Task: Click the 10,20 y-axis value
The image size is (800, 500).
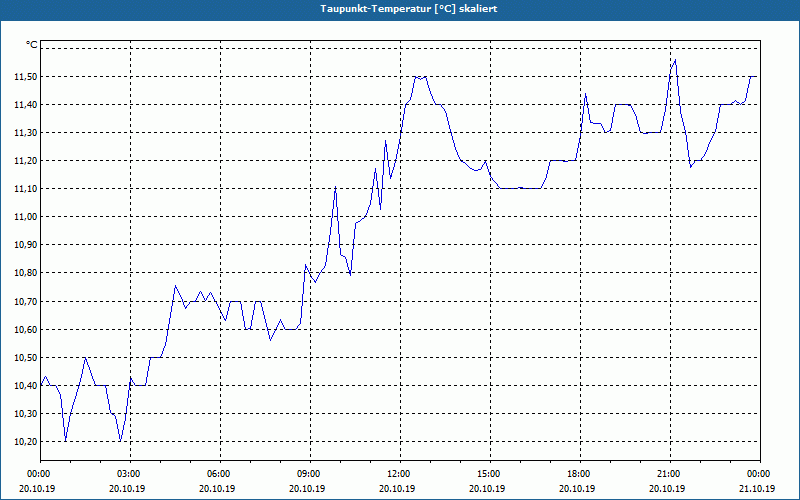Action: click(26, 442)
